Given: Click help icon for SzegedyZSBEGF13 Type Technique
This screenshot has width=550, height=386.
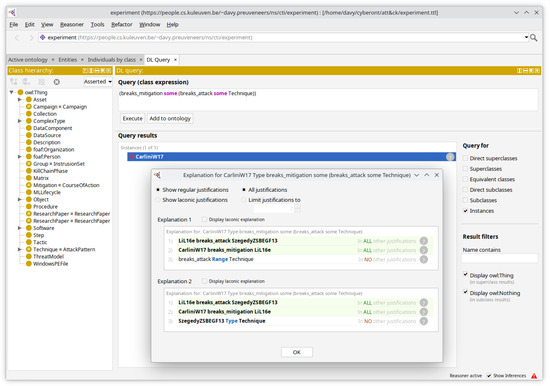Looking at the screenshot, I should click(424, 321).
